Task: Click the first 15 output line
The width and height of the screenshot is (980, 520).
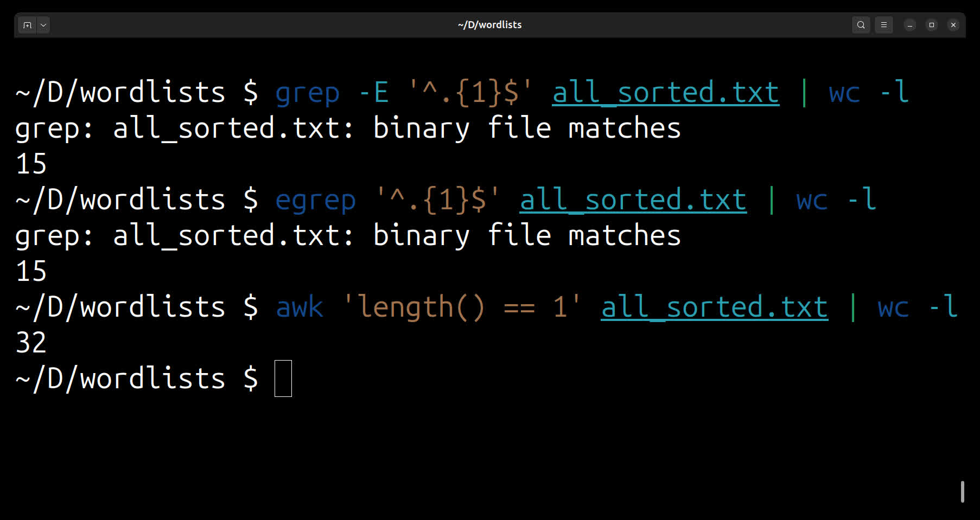Action: point(31,164)
